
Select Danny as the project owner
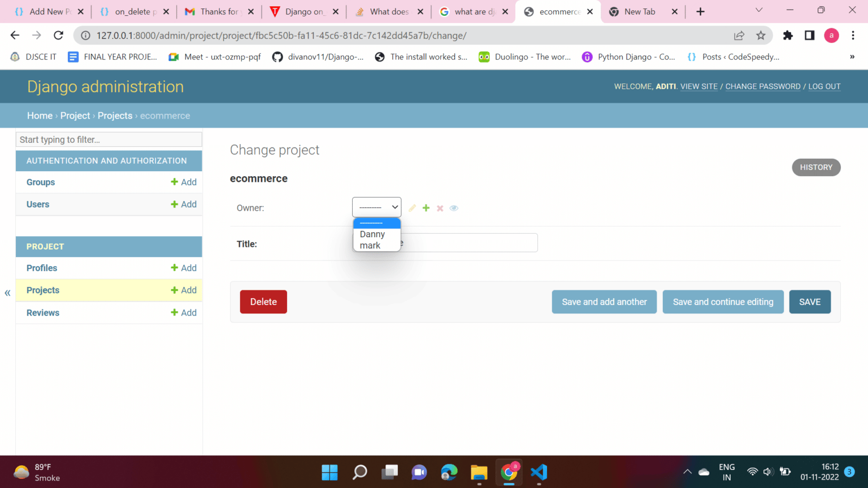point(371,234)
